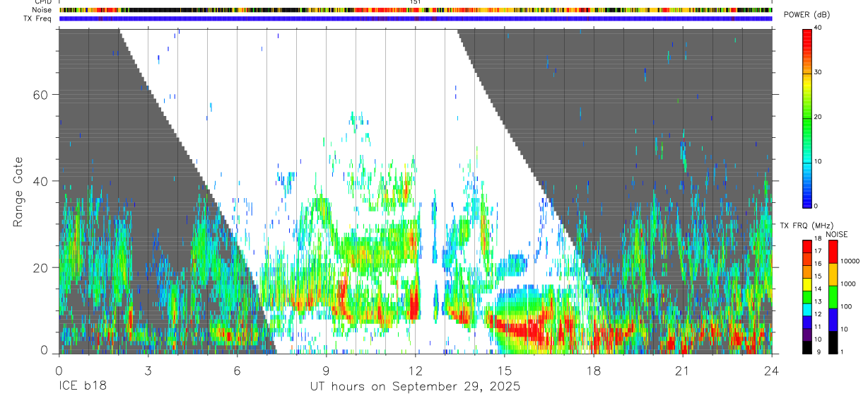Click the blue TX Freq strip above the plot
This screenshot has width=868, height=401.
[x=416, y=18]
